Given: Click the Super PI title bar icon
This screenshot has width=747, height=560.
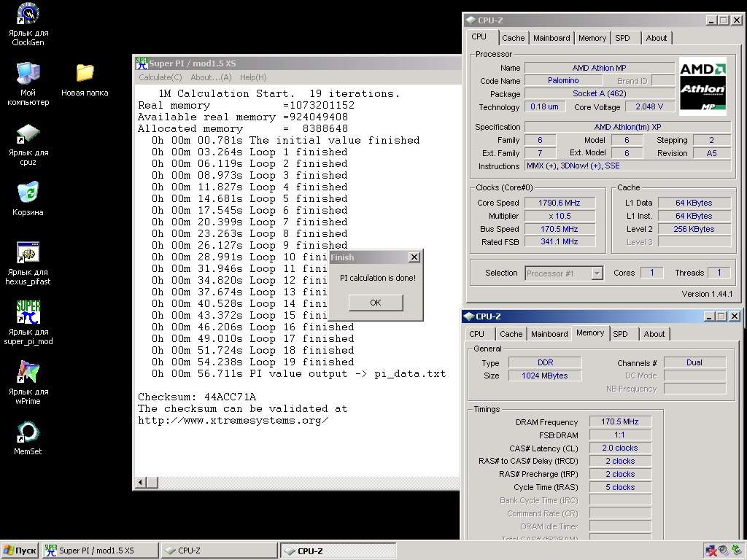Looking at the screenshot, I should [142, 63].
